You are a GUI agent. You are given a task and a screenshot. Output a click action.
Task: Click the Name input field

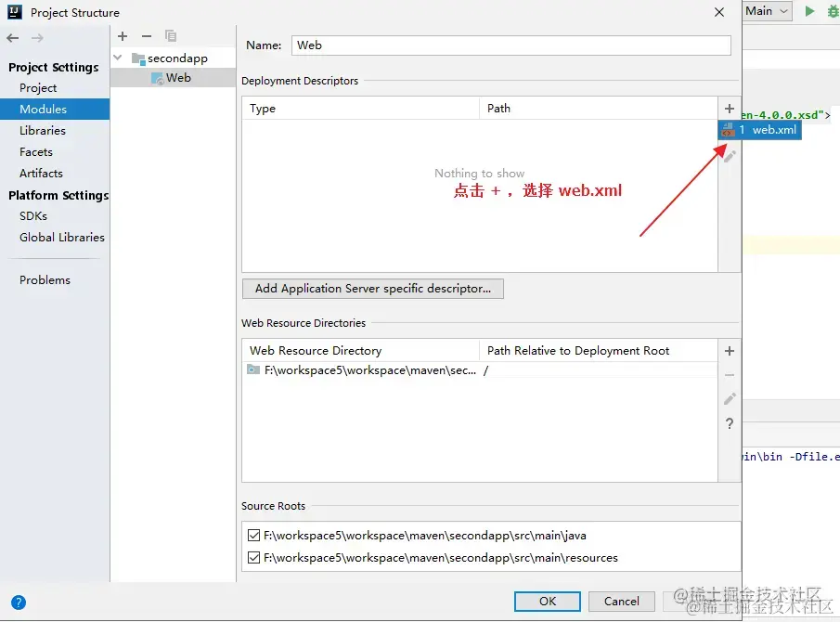(x=511, y=45)
